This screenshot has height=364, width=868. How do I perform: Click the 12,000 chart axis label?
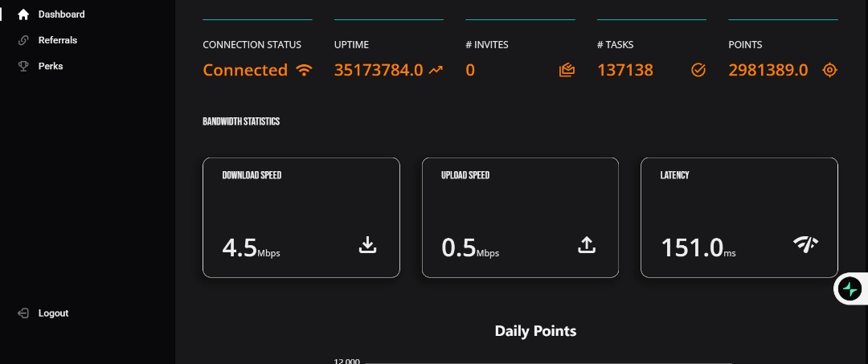[x=346, y=362]
